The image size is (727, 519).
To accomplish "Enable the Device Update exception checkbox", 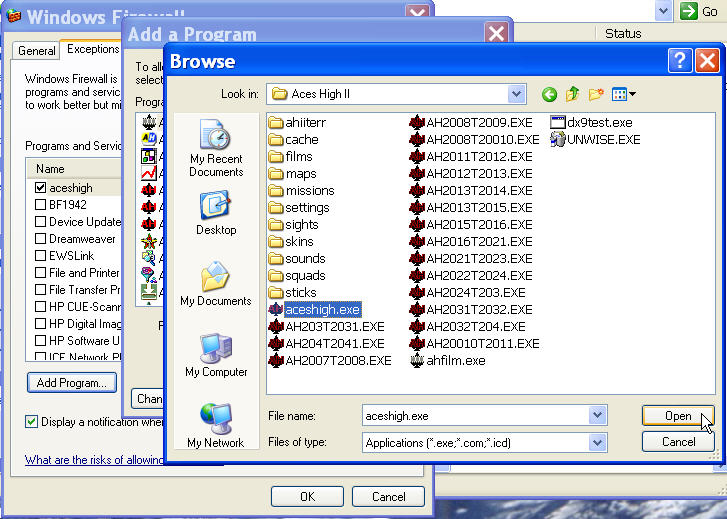I will (x=40, y=222).
